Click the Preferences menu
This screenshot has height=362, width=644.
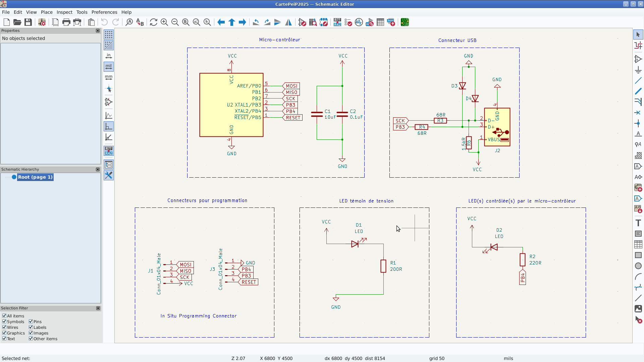click(x=104, y=12)
